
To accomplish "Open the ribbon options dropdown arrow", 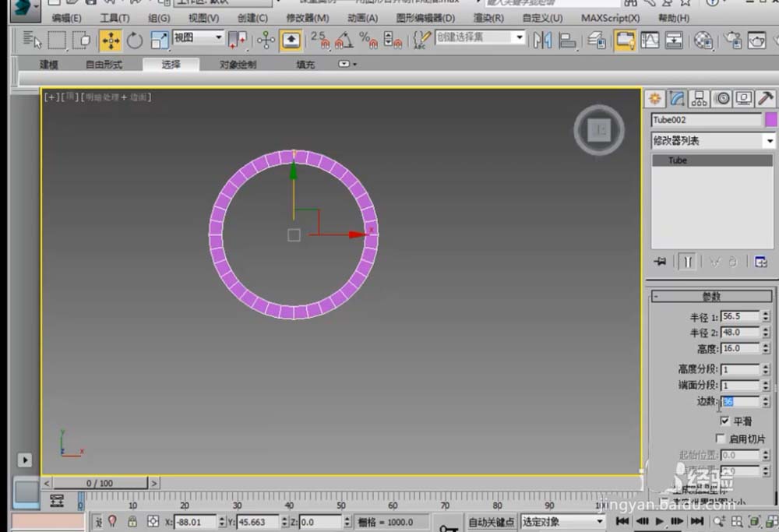I will point(347,64).
